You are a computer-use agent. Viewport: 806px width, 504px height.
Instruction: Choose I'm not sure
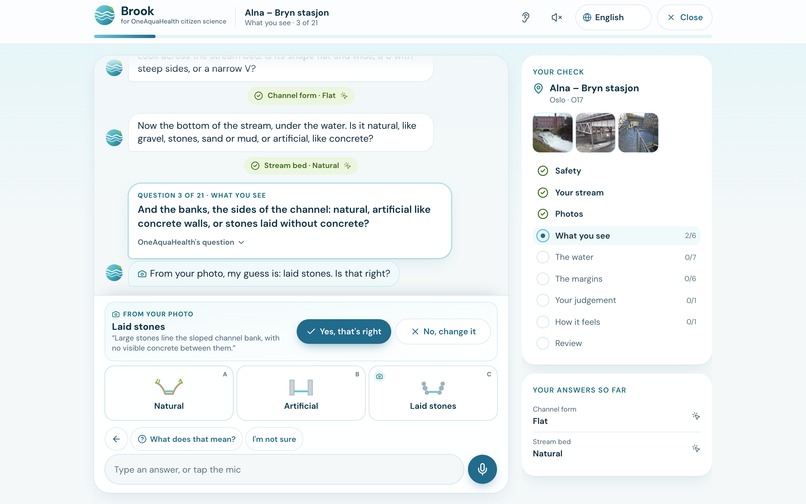(274, 439)
